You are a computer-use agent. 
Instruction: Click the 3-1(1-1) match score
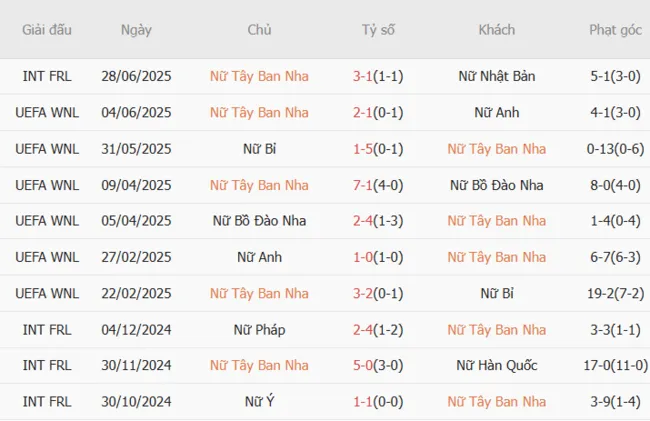pyautogui.click(x=378, y=76)
